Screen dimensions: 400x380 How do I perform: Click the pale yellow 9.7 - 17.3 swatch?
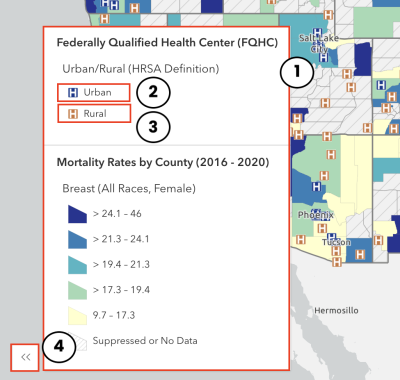coord(77,315)
